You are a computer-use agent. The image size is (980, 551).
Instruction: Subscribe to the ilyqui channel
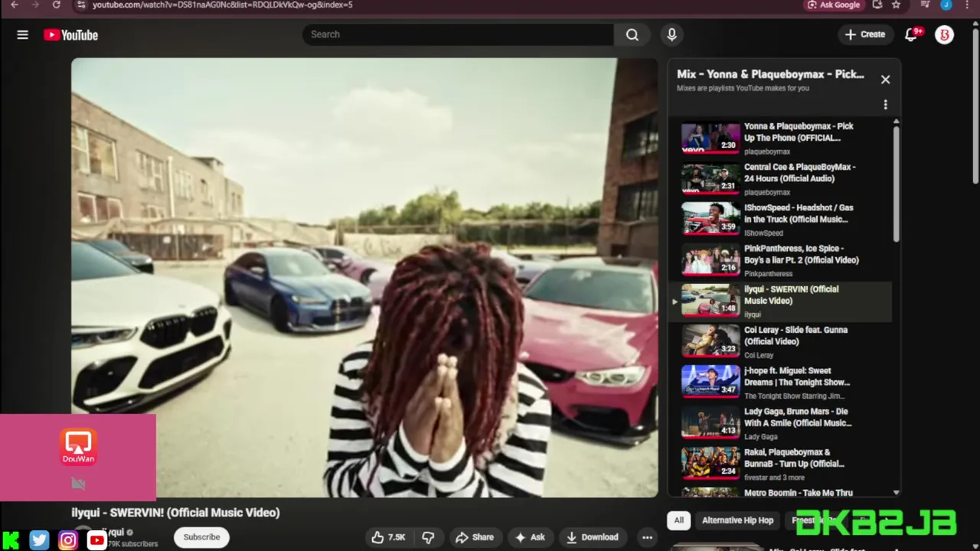point(201,537)
